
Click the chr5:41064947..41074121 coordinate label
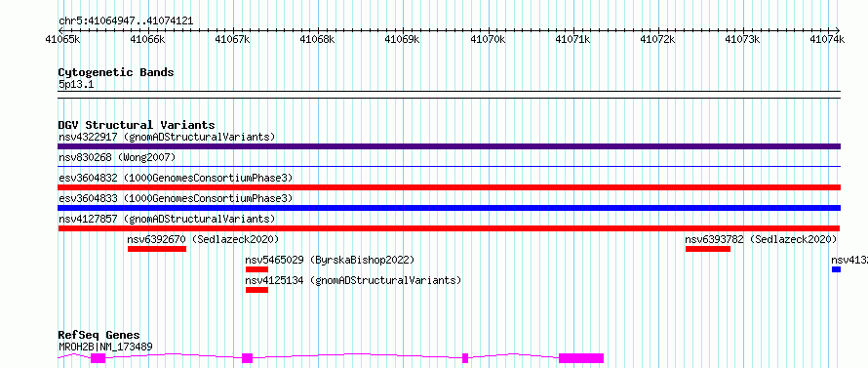pos(126,21)
